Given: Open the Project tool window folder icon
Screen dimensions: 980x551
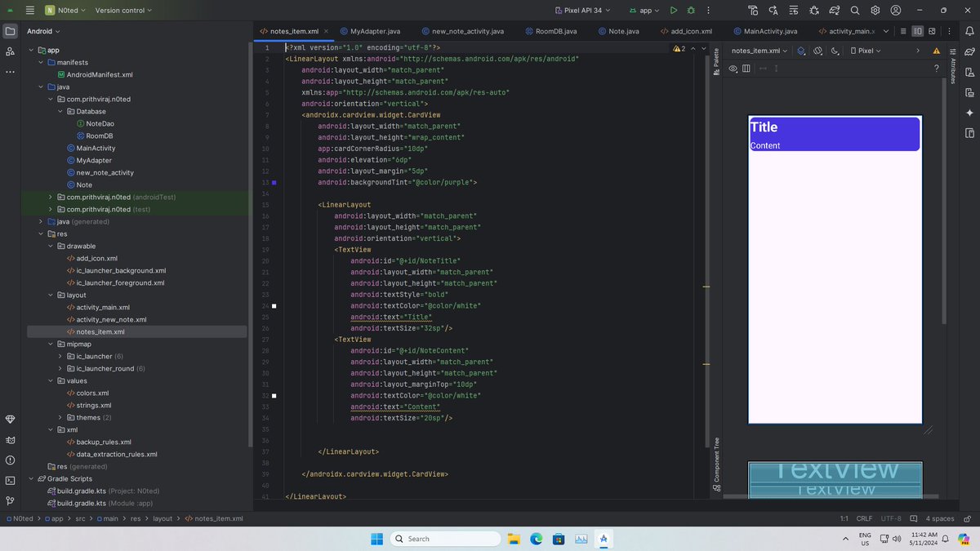Looking at the screenshot, I should click(10, 31).
